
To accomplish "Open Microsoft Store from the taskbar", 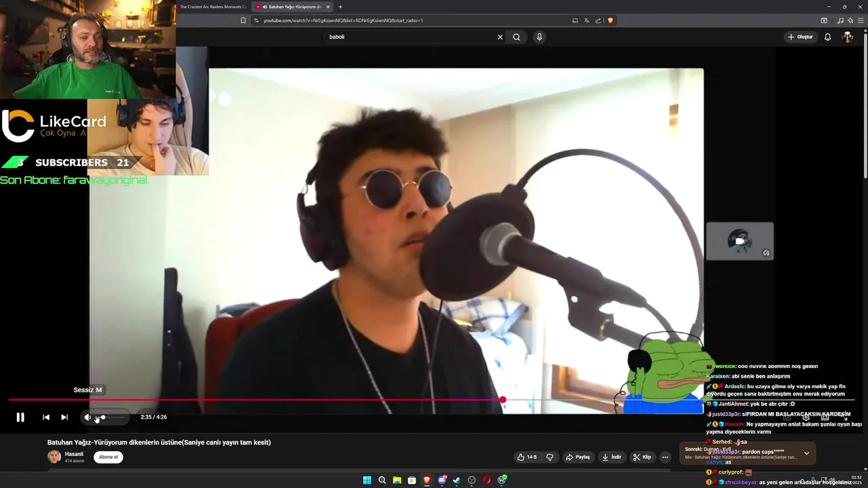I will pyautogui.click(x=412, y=480).
